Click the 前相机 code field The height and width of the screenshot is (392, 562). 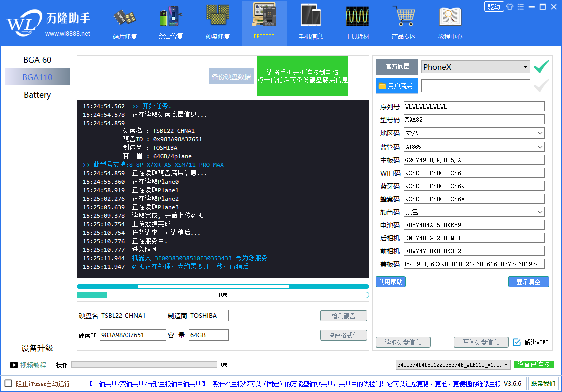pos(474,251)
